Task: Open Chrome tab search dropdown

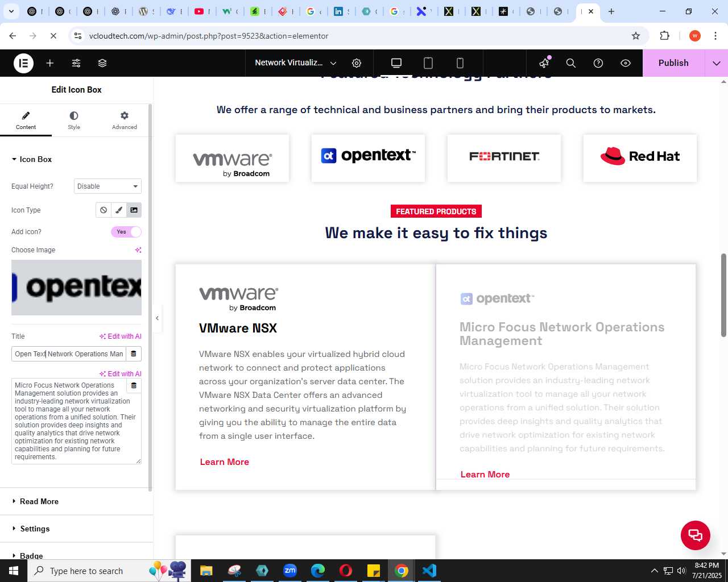Action: [x=11, y=11]
